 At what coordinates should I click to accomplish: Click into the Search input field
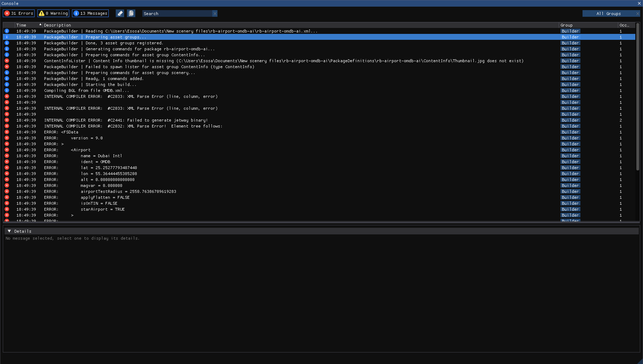click(x=177, y=14)
